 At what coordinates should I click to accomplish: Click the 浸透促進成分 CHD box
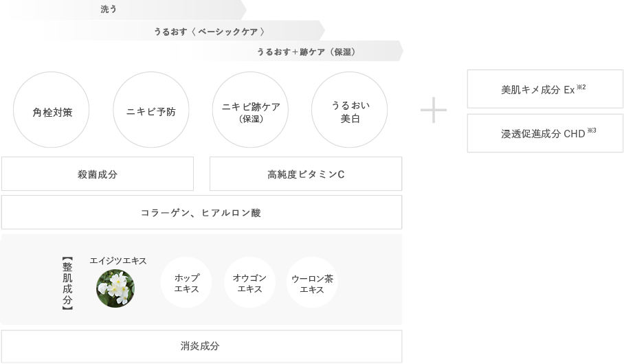pyautogui.click(x=545, y=133)
